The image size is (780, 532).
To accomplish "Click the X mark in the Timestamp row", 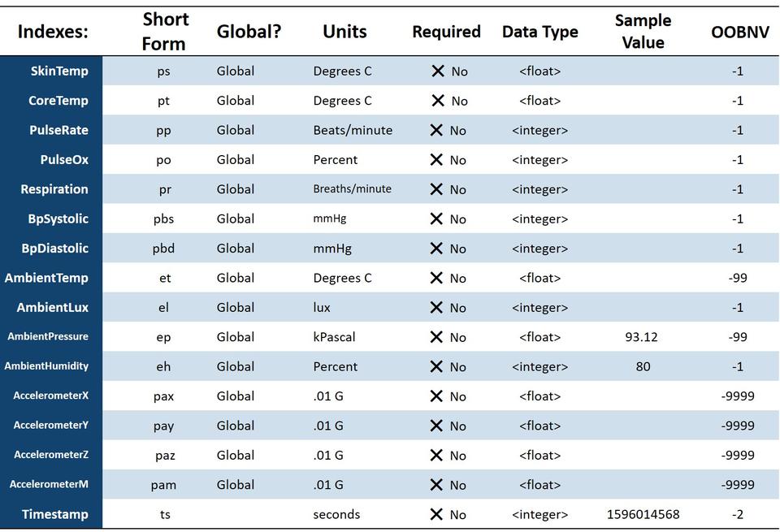I will point(436,514).
